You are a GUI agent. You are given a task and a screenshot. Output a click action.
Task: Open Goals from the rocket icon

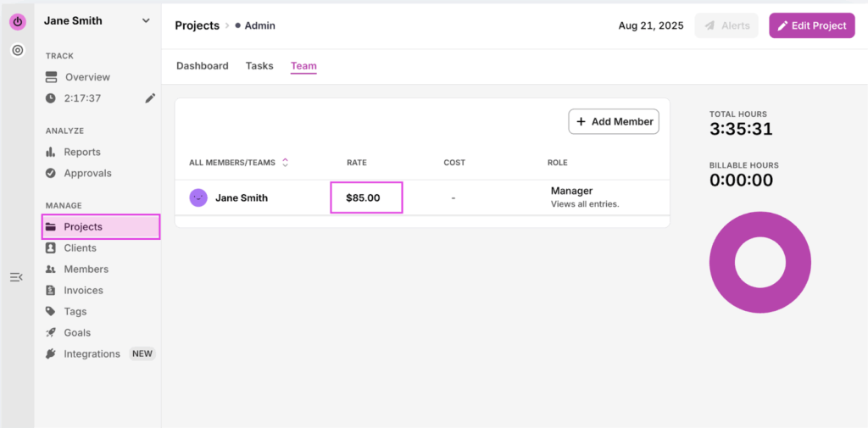click(51, 333)
